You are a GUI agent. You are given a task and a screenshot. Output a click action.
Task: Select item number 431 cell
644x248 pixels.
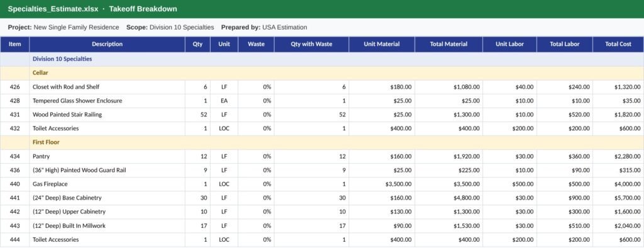(x=15, y=115)
